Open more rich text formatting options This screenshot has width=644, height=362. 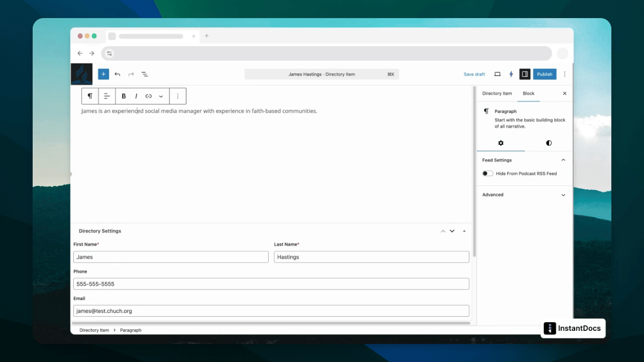click(x=161, y=96)
